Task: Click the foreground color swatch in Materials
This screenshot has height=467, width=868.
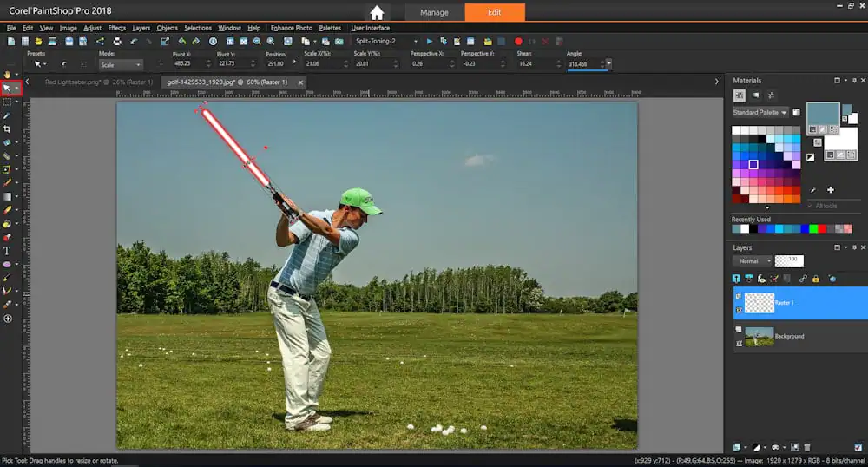Action: coord(823,115)
